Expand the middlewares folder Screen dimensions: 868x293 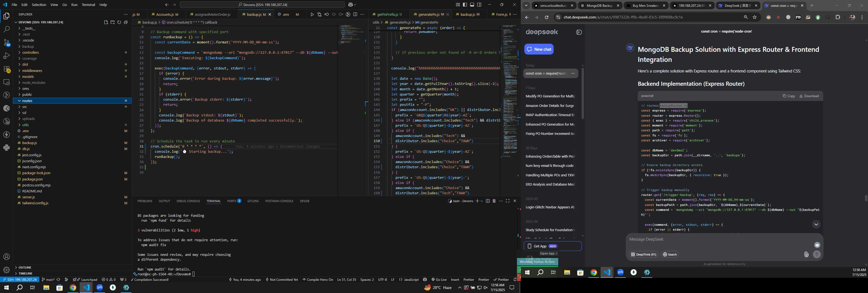(72, 71)
